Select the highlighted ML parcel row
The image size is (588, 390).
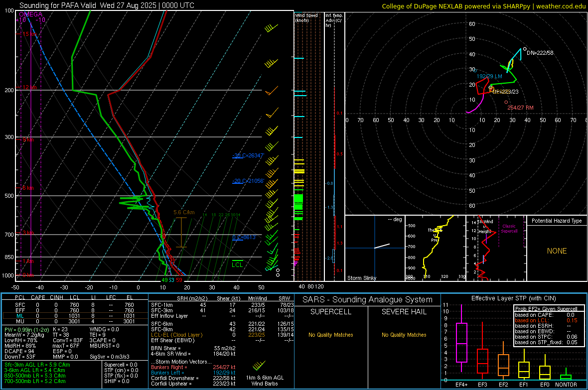point(75,316)
